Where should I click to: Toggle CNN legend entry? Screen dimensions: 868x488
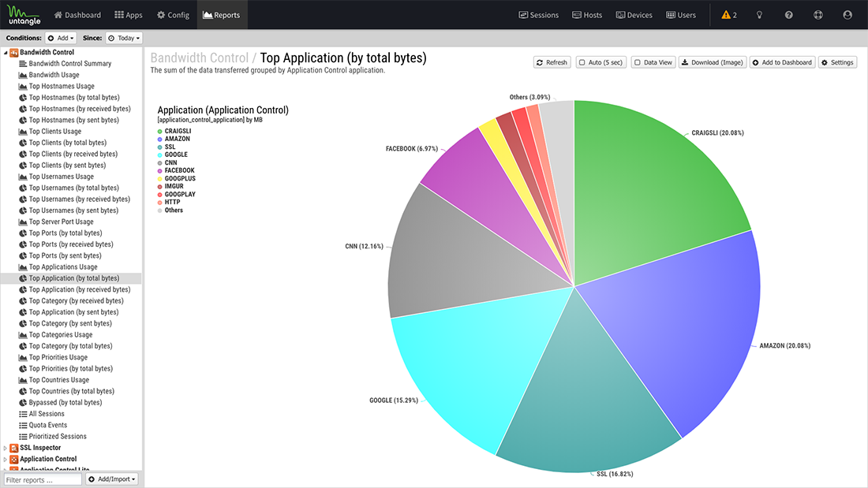[x=167, y=162]
